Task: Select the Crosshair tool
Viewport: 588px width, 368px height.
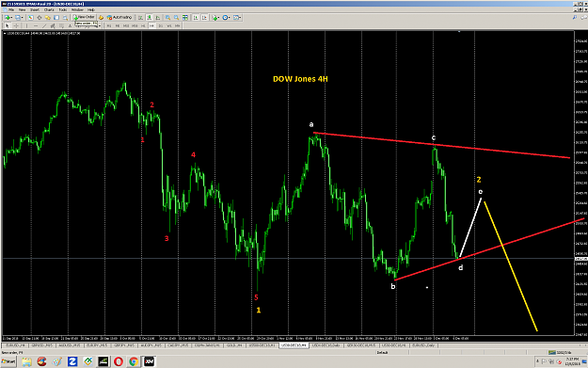Action: pyautogui.click(x=16, y=25)
